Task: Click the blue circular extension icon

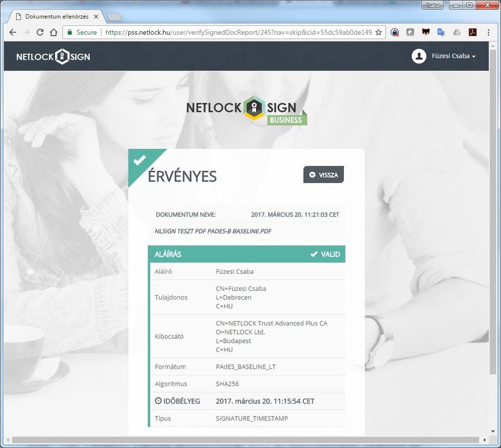Action: [x=395, y=32]
